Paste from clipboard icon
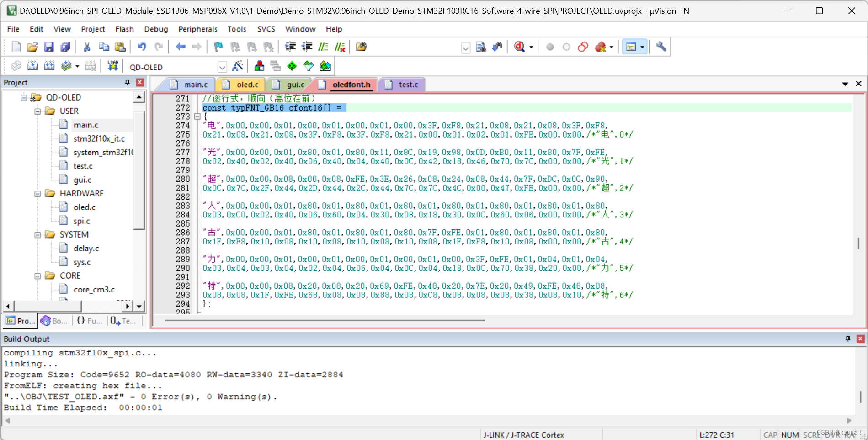868x440 pixels. coord(120,47)
